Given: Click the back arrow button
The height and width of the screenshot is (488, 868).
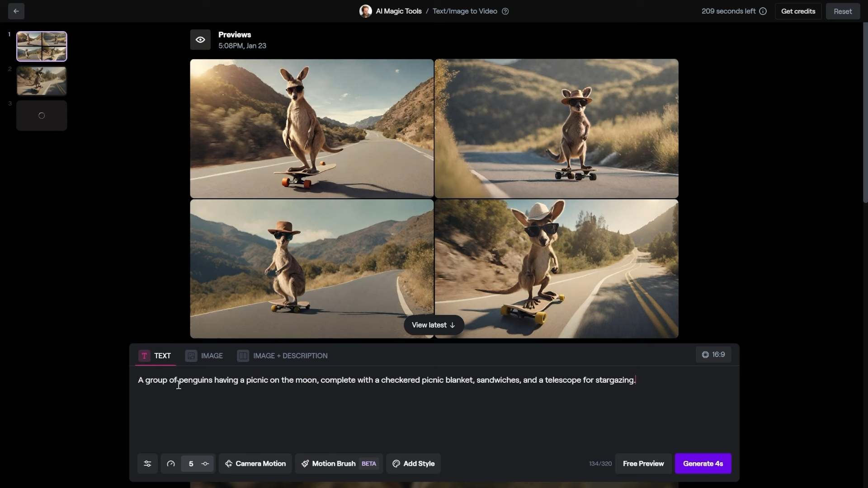Looking at the screenshot, I should click(x=16, y=11).
